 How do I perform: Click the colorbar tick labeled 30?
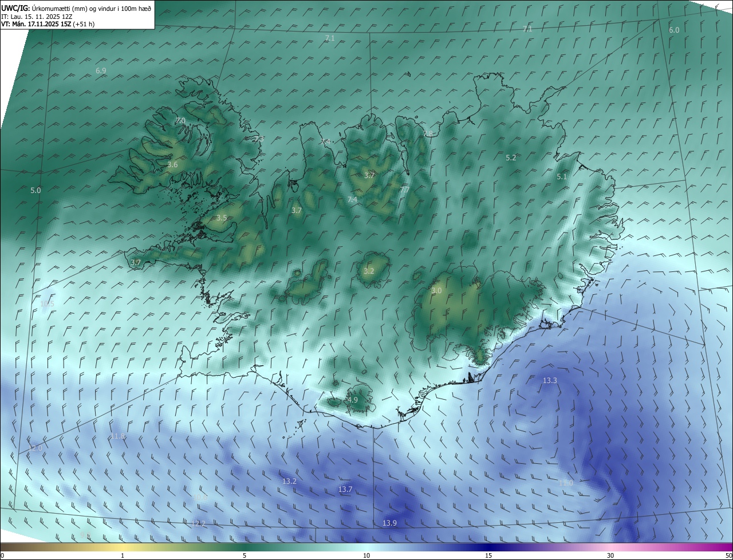tap(610, 555)
